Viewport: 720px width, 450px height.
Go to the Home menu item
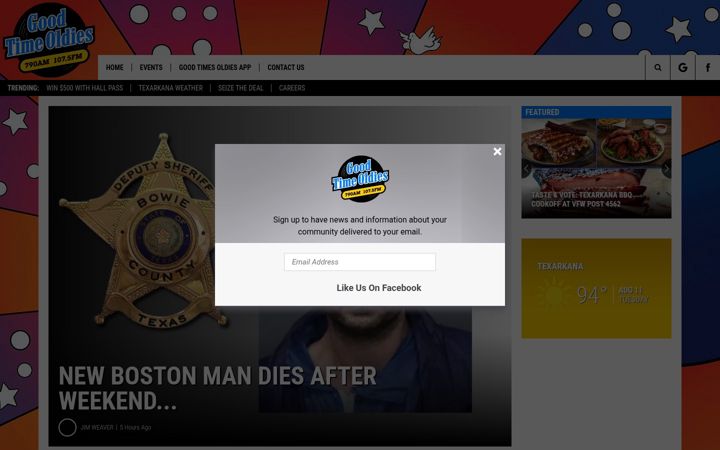point(114,68)
